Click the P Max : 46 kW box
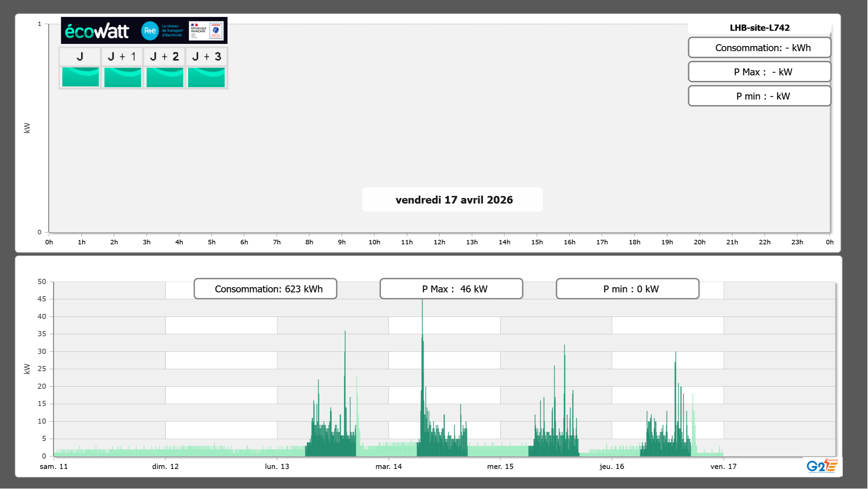 pyautogui.click(x=451, y=289)
